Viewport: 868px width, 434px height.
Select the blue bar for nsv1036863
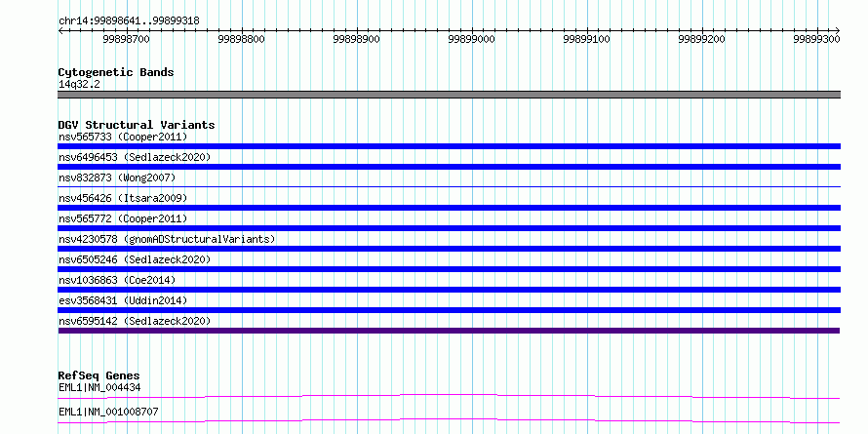(449, 290)
